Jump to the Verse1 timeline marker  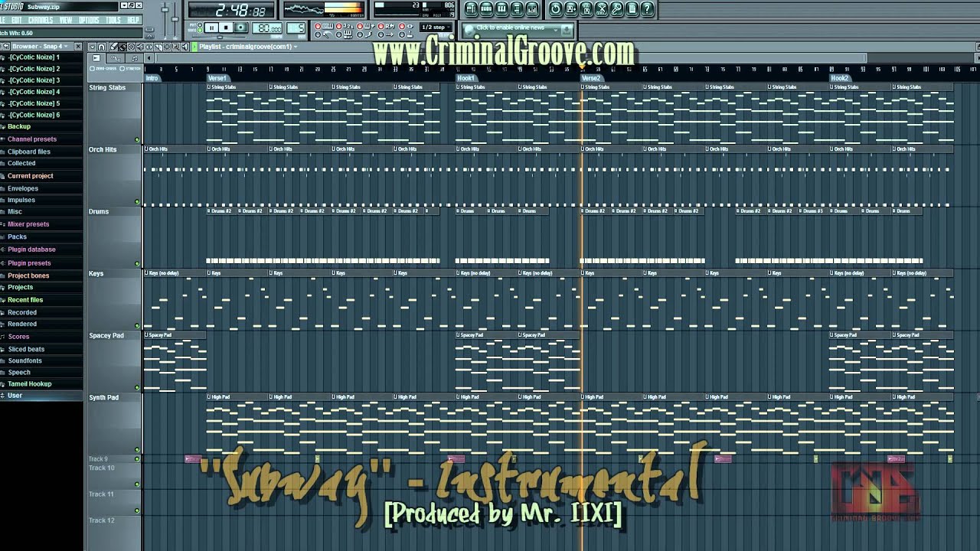[x=217, y=78]
